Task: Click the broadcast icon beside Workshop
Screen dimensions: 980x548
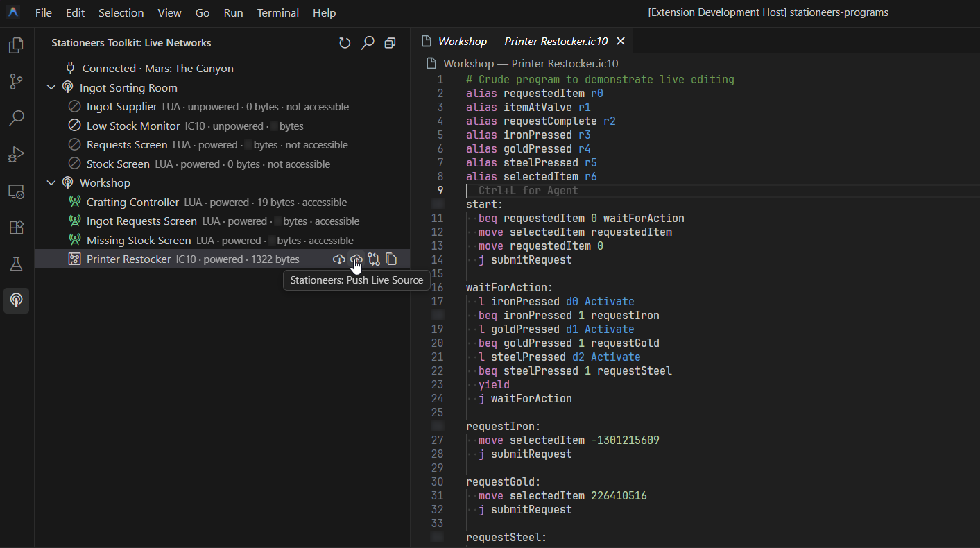Action: (x=67, y=182)
